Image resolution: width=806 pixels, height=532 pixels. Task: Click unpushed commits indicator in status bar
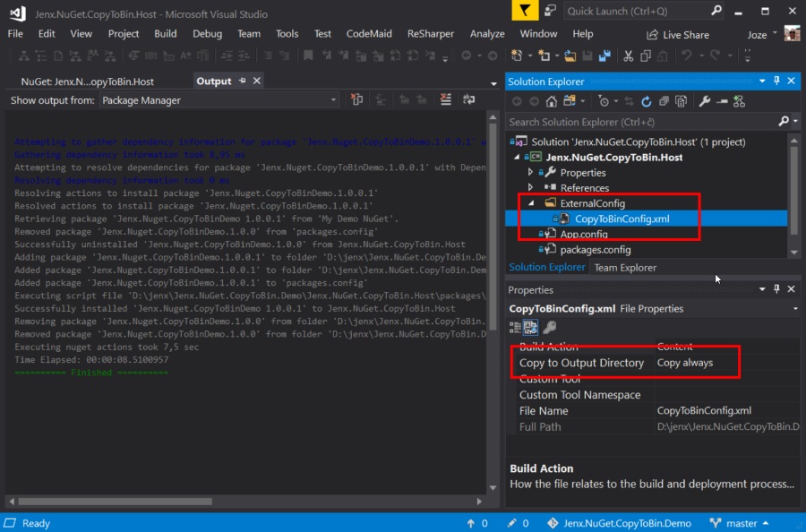point(477,523)
